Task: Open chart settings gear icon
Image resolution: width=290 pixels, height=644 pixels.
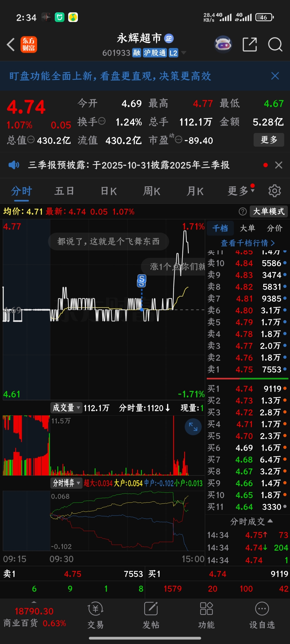Action: click(x=274, y=191)
